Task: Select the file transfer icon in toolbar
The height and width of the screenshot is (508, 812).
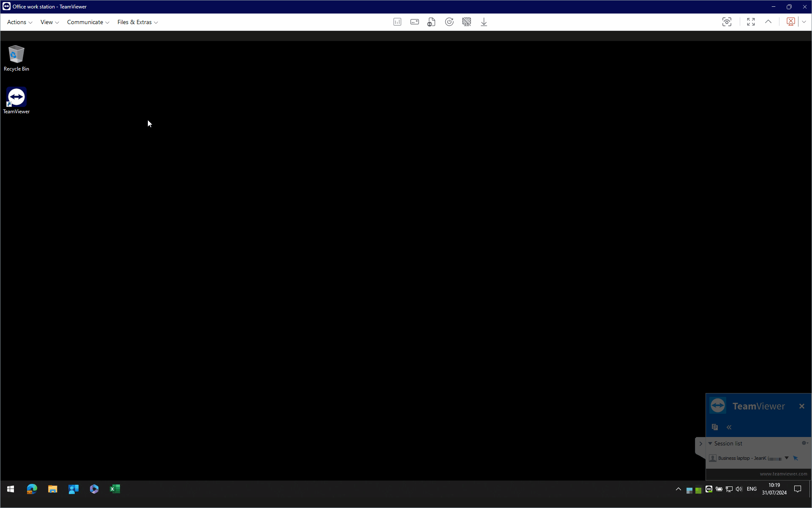Action: click(x=432, y=22)
